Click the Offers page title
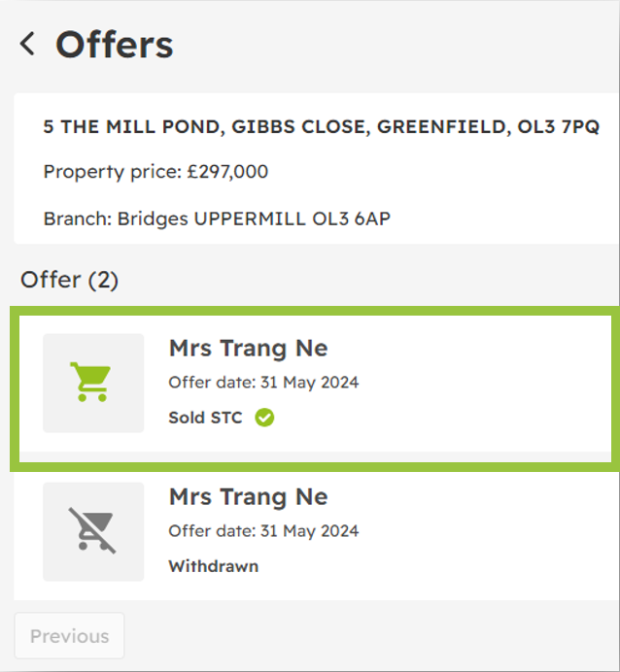 [x=115, y=45]
